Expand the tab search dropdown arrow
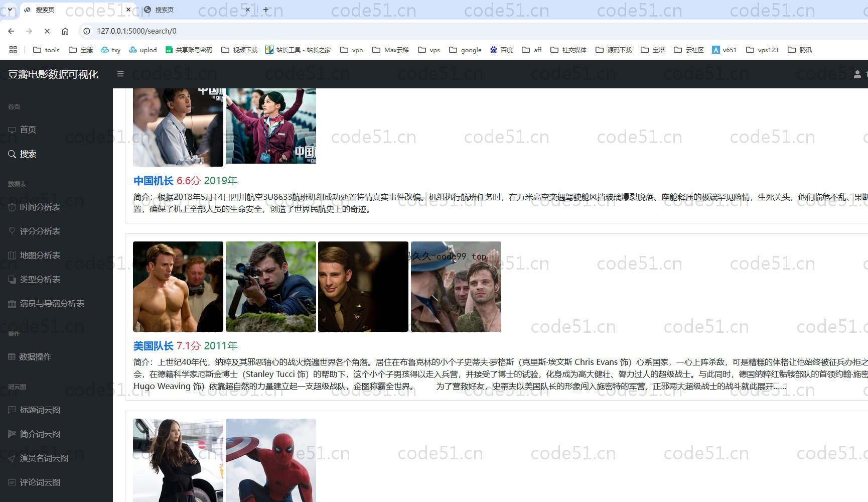This screenshot has height=502, width=868. pyautogui.click(x=10, y=10)
